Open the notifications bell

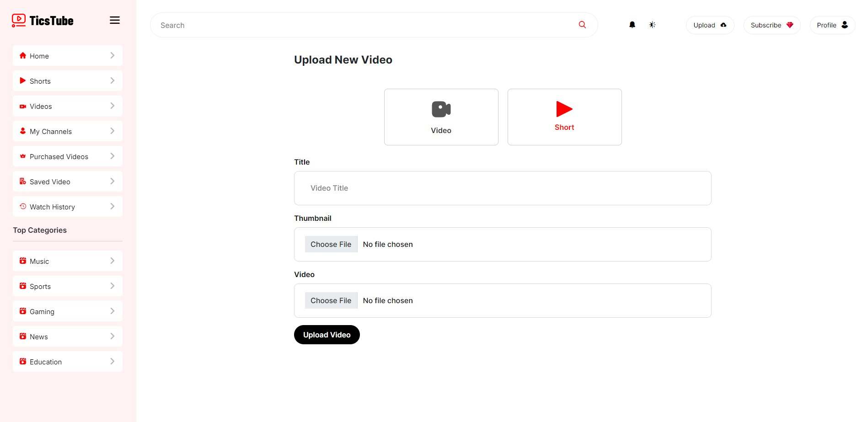click(x=632, y=25)
